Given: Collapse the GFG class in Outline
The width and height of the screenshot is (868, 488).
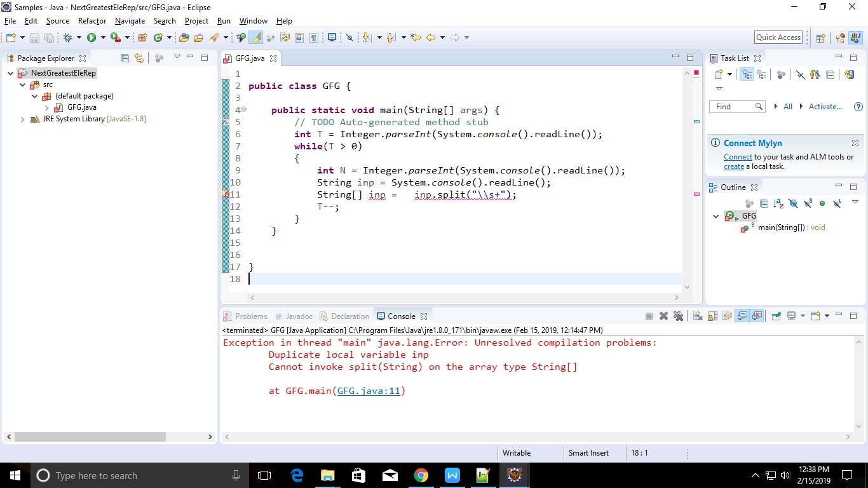Looking at the screenshot, I should (x=716, y=216).
